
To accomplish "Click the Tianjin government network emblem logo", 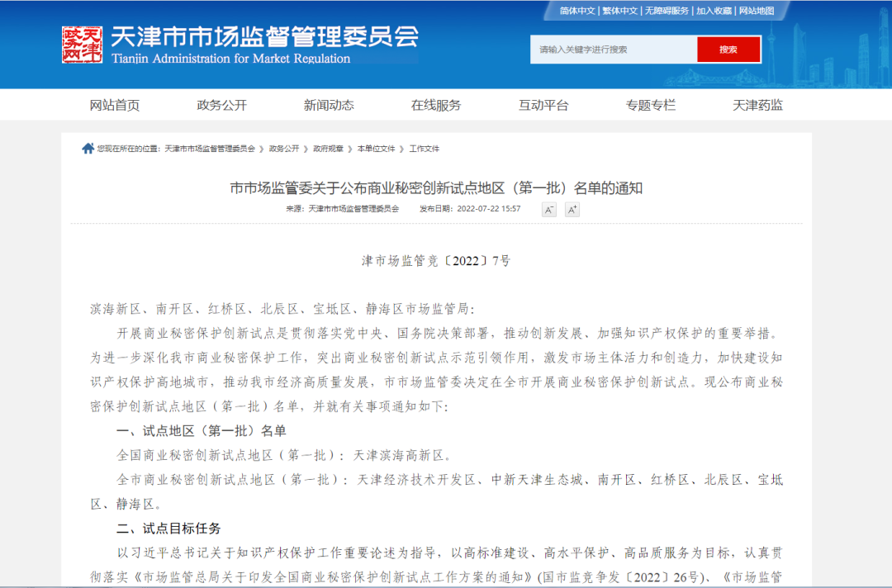I will coord(81,45).
